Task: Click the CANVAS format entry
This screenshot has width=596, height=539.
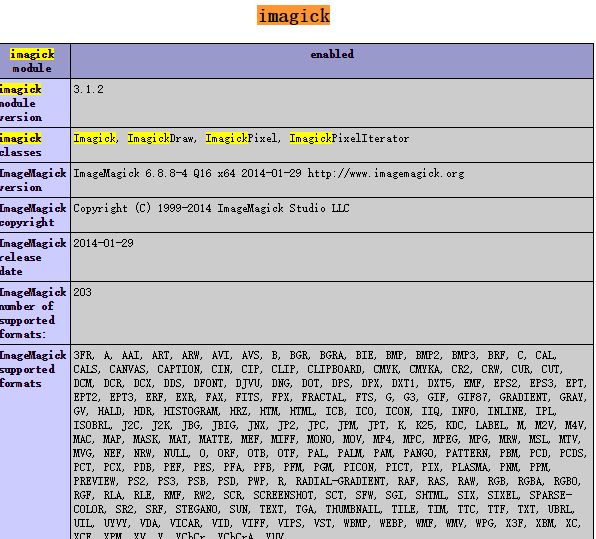Action: point(128,369)
